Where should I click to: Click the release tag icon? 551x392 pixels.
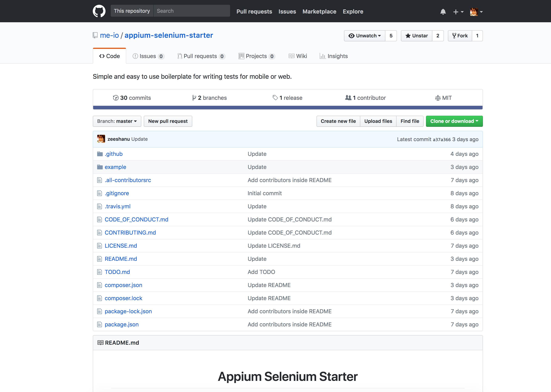point(275,98)
